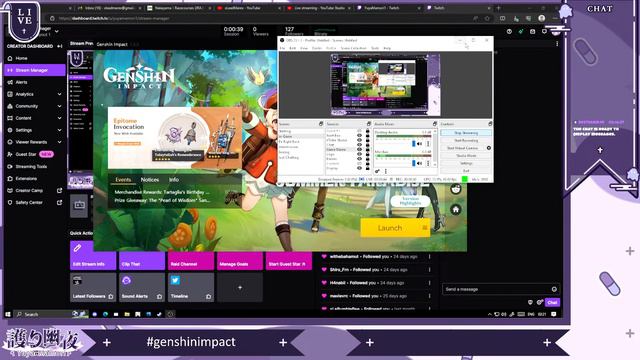Toggle visibility of Logo source in OBS
The width and height of the screenshot is (640, 360).
(359, 154)
